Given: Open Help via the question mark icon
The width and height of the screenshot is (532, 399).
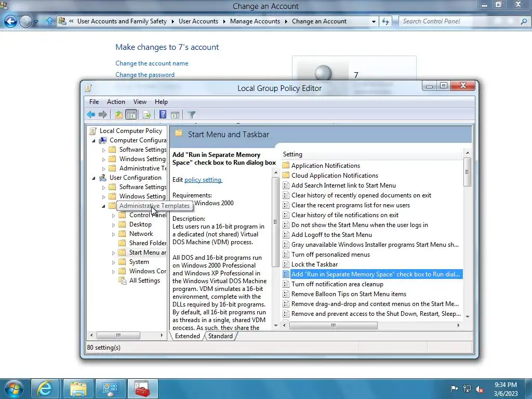Looking at the screenshot, I should point(163,115).
